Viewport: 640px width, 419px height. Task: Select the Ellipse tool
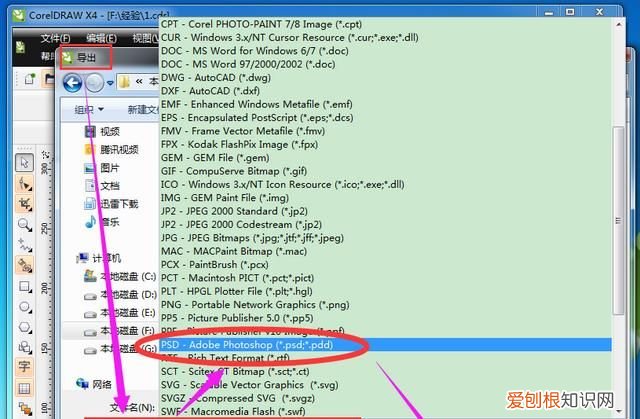tap(24, 306)
